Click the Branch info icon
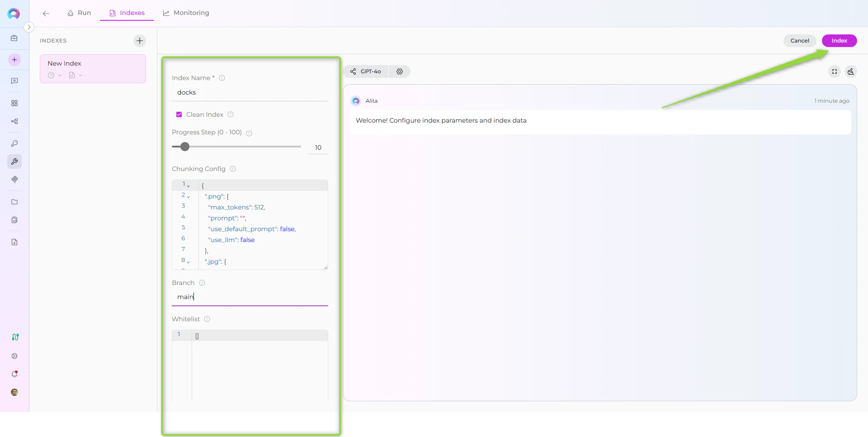 point(202,283)
